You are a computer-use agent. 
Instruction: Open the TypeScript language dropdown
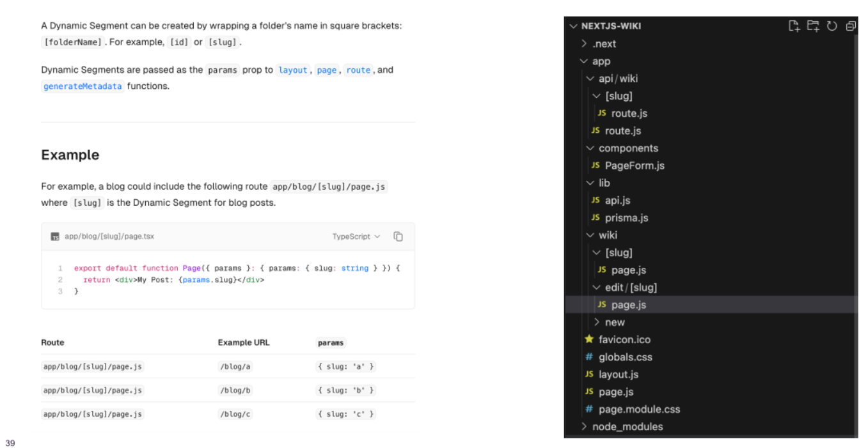pos(356,236)
